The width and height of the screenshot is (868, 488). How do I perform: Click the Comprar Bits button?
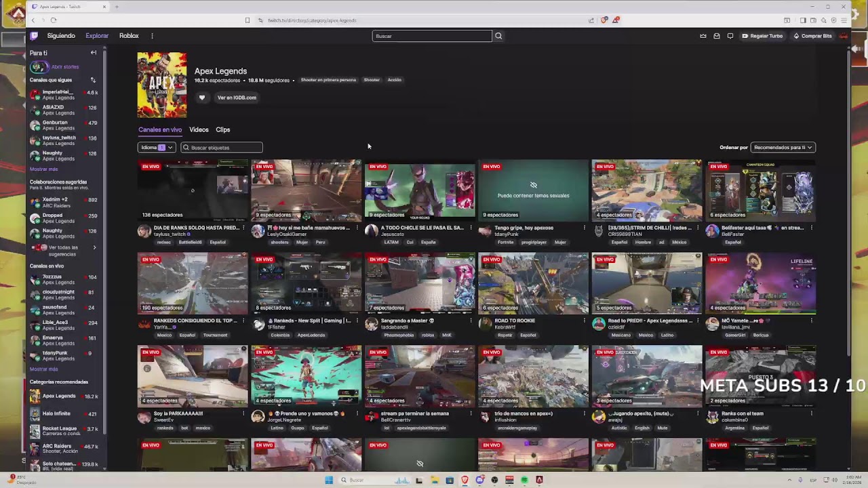tap(812, 36)
